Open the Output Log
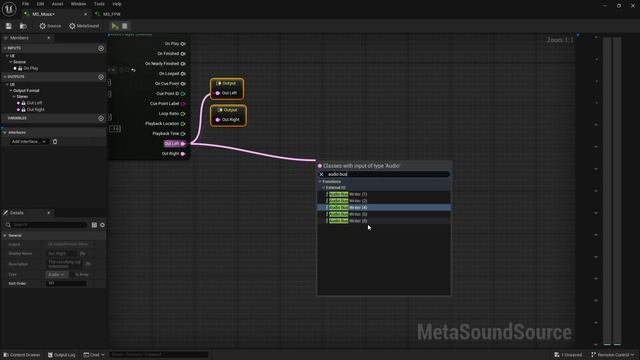The height and width of the screenshot is (360, 640). [61, 355]
